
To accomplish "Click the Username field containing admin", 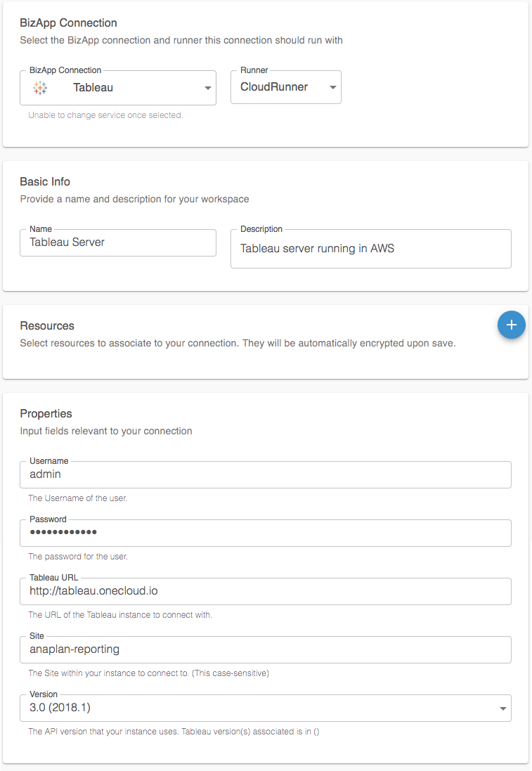I will 266,474.
